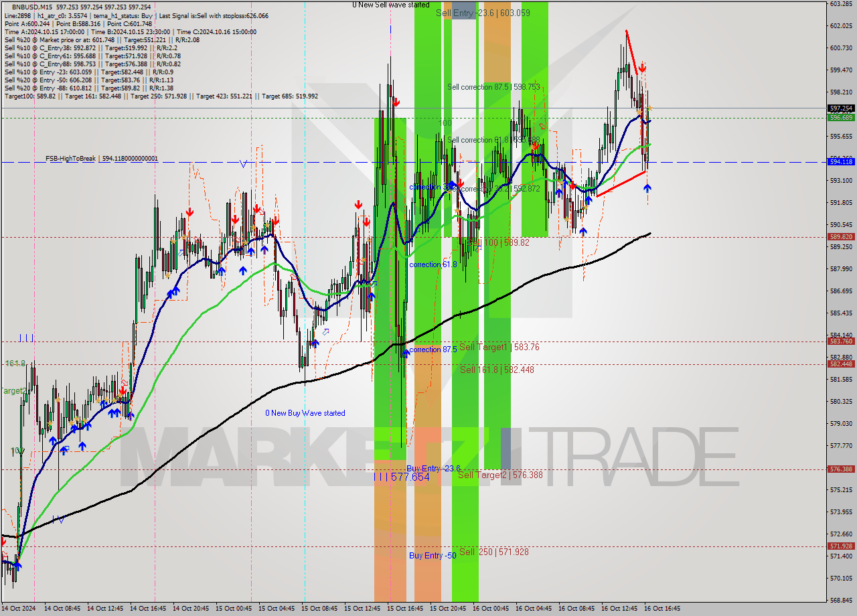Viewport: 857px width, 616px height.
Task: Click the red 589.820 price axis tag
Action: point(841,236)
